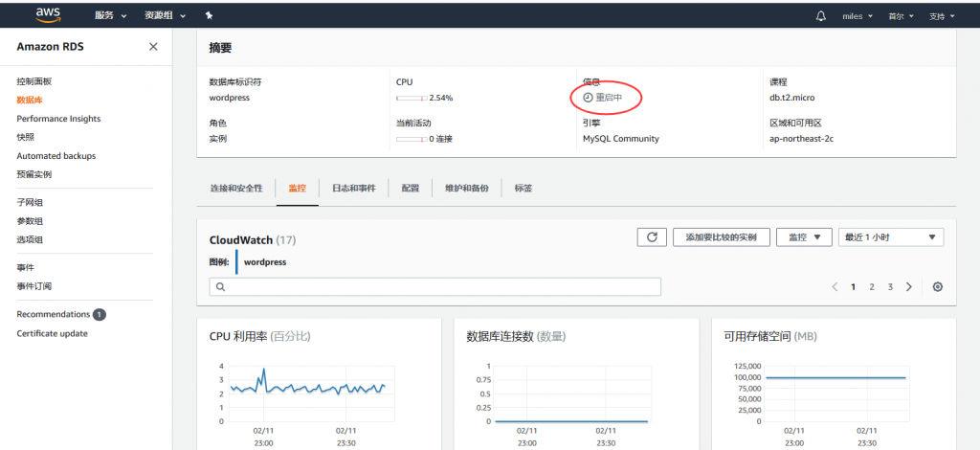
Task: Open Automated backups in the sidebar
Action: click(x=56, y=156)
